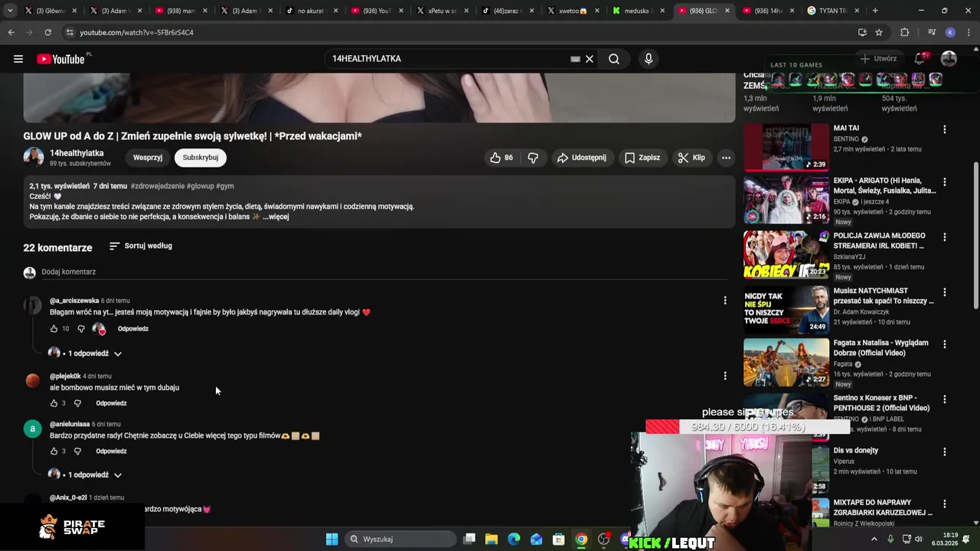
Task: Open the Sortuj według sort menu
Action: click(141, 246)
